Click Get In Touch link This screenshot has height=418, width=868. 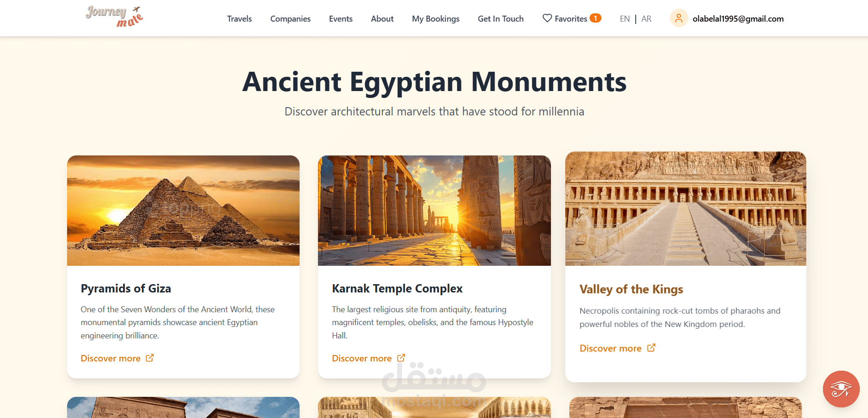click(500, 19)
